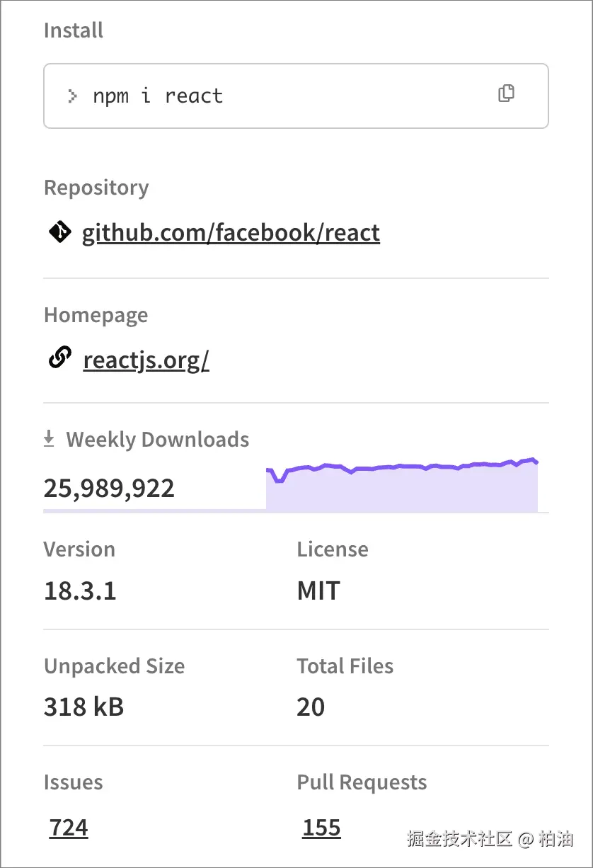The height and width of the screenshot is (868, 593).
Task: Click the 25,989,922 weekly downloads count
Action: tap(109, 488)
